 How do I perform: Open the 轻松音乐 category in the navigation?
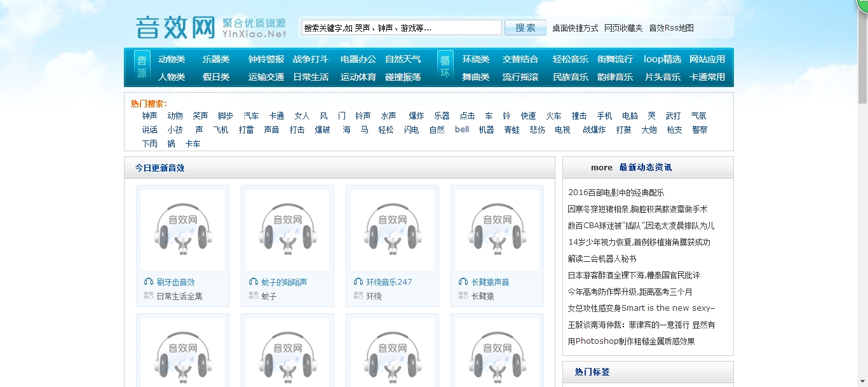coord(569,58)
